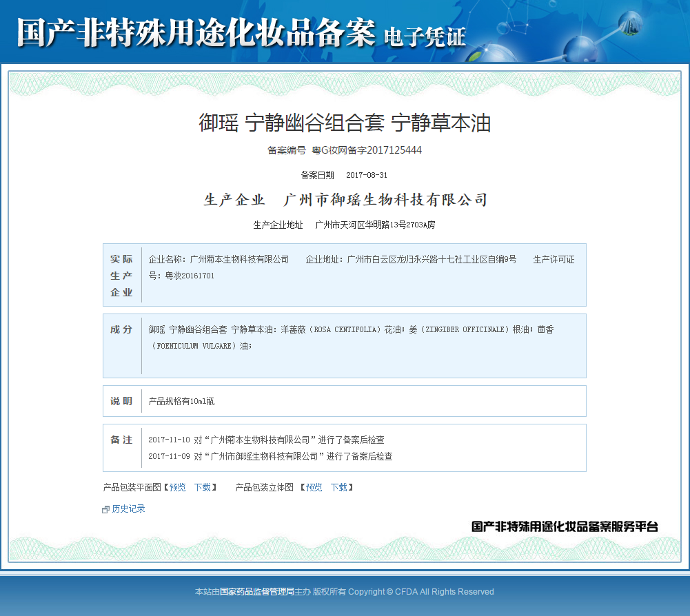
Task: Click the 成分 section label
Action: pos(121,329)
